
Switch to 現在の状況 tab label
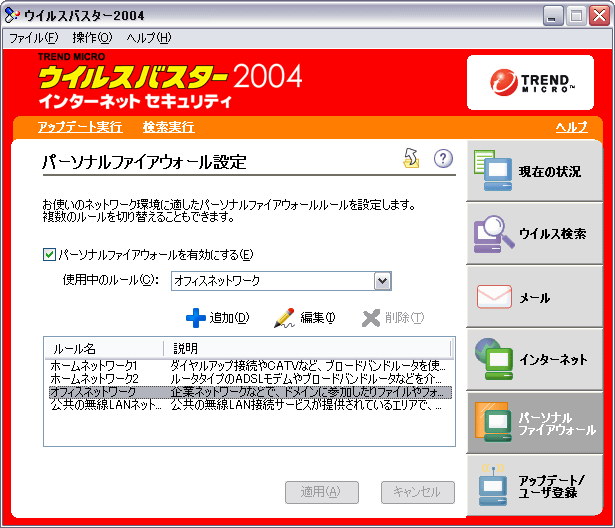tap(549, 171)
